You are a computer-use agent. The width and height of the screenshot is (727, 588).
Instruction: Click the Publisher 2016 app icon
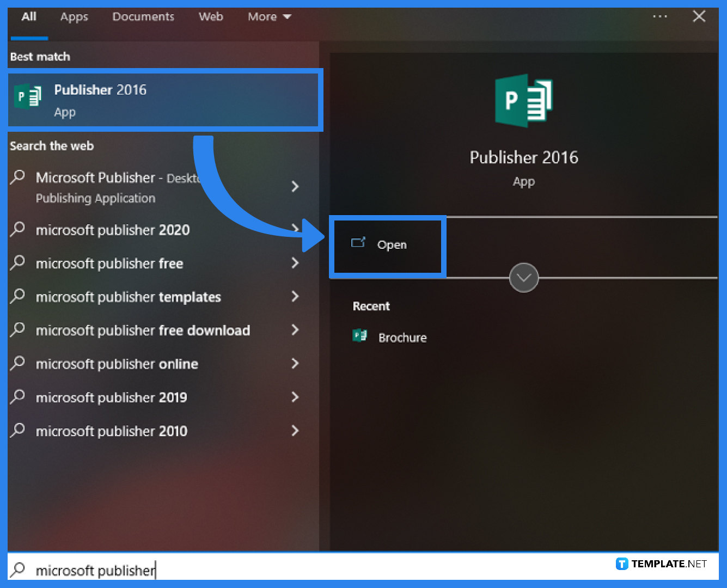27,98
